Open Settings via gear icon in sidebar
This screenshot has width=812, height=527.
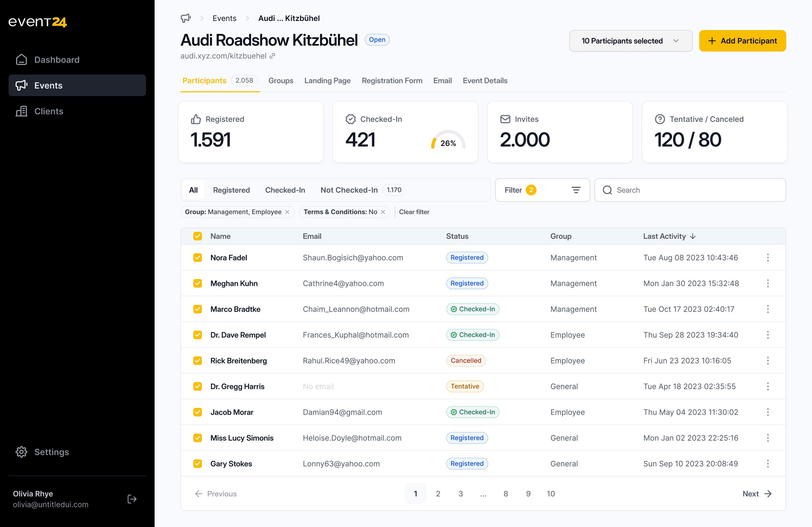pos(21,452)
